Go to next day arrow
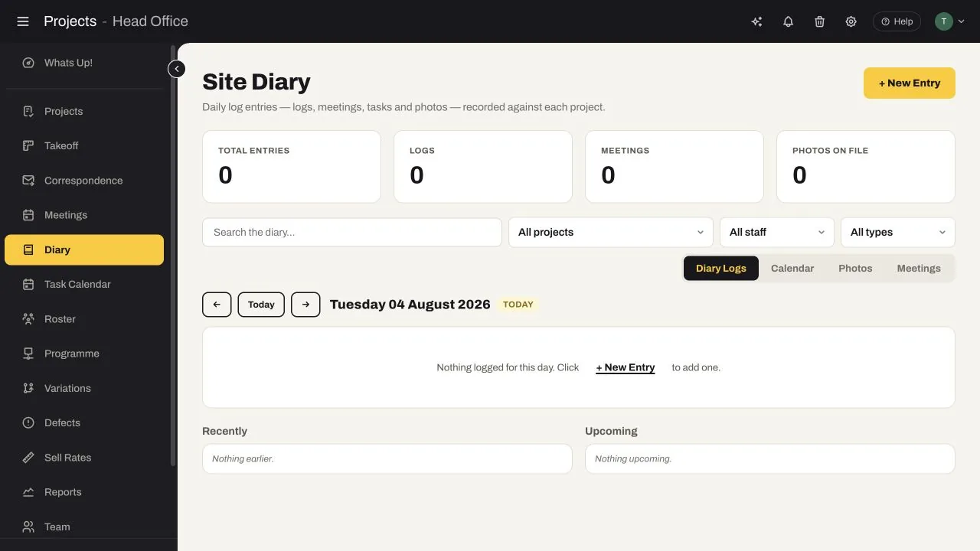The height and width of the screenshot is (551, 980). 305,305
